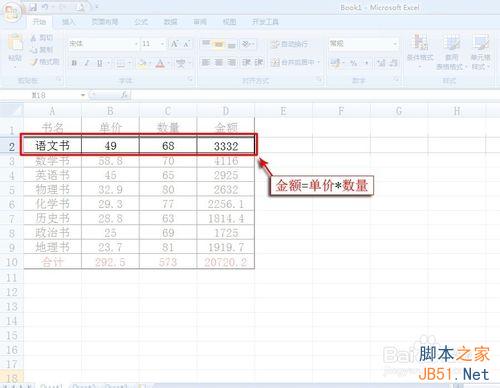The image size is (500, 388).
Task: Decrease decimal places
Action: (393, 62)
